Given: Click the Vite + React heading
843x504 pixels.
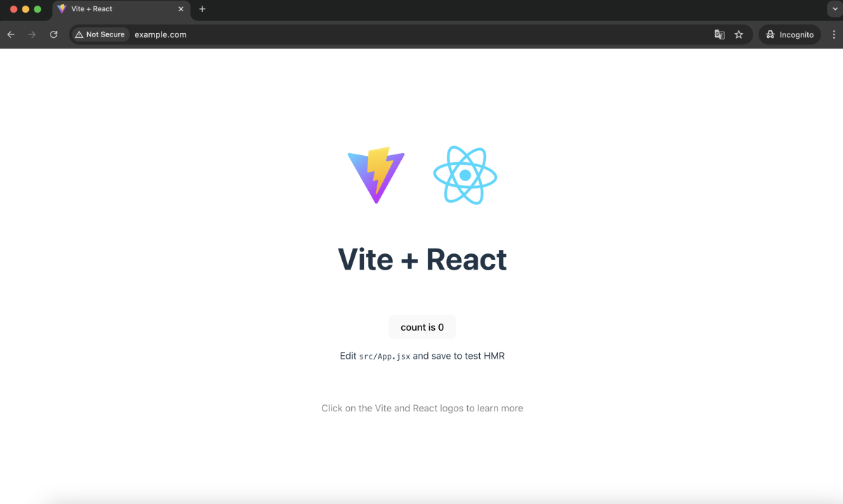Looking at the screenshot, I should (422, 259).
